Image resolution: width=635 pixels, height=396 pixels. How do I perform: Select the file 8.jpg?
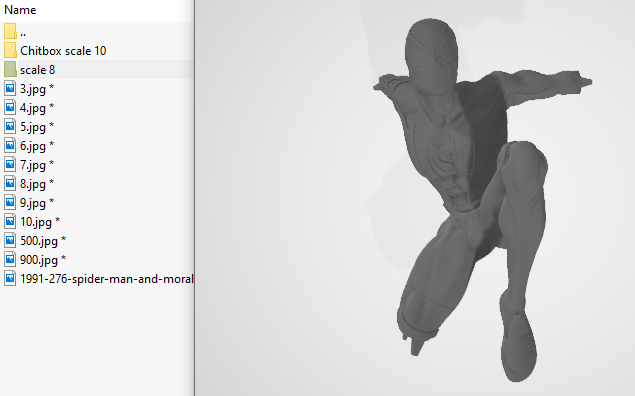37,184
